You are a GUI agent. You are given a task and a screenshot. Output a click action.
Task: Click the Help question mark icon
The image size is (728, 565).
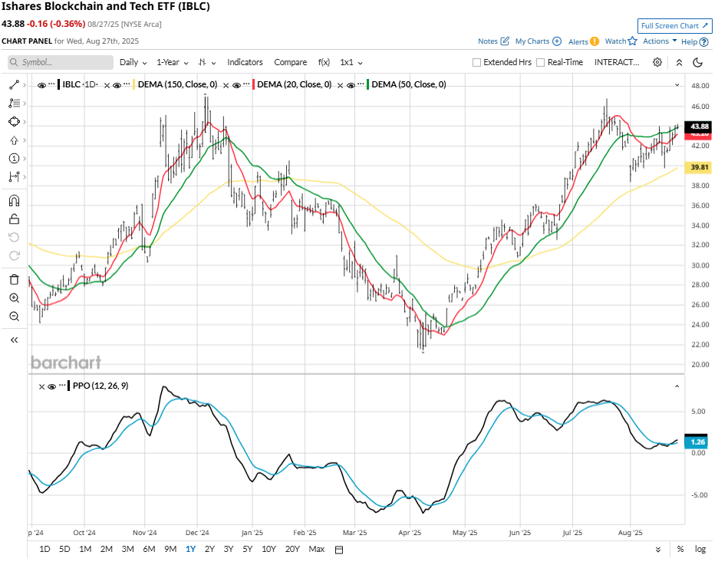(x=704, y=42)
